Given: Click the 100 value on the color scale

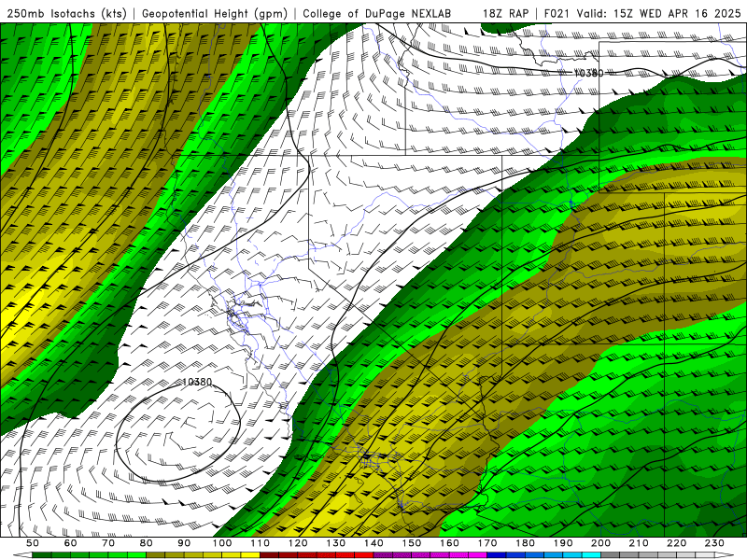Looking at the screenshot, I should (x=222, y=543).
